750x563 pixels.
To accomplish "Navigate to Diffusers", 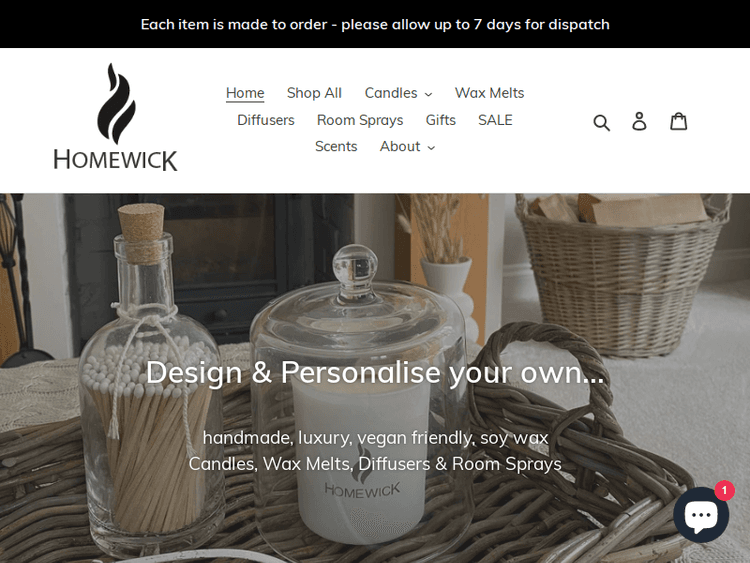I will pos(266,120).
